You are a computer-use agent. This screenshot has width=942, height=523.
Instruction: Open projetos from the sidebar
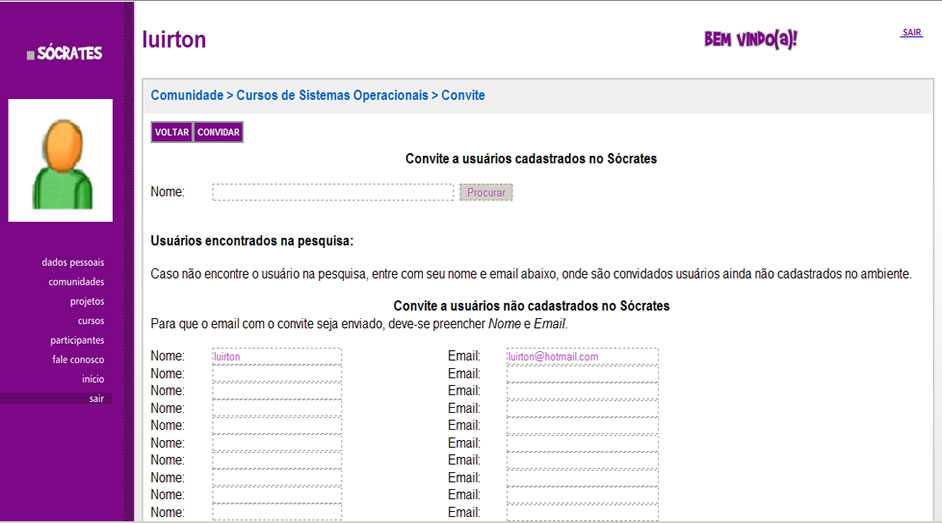[x=87, y=301]
